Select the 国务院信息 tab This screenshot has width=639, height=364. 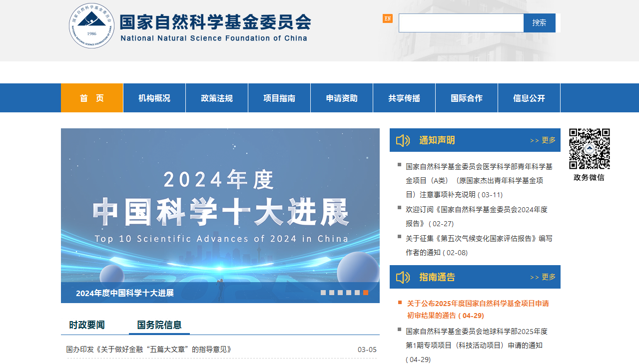[x=159, y=325]
